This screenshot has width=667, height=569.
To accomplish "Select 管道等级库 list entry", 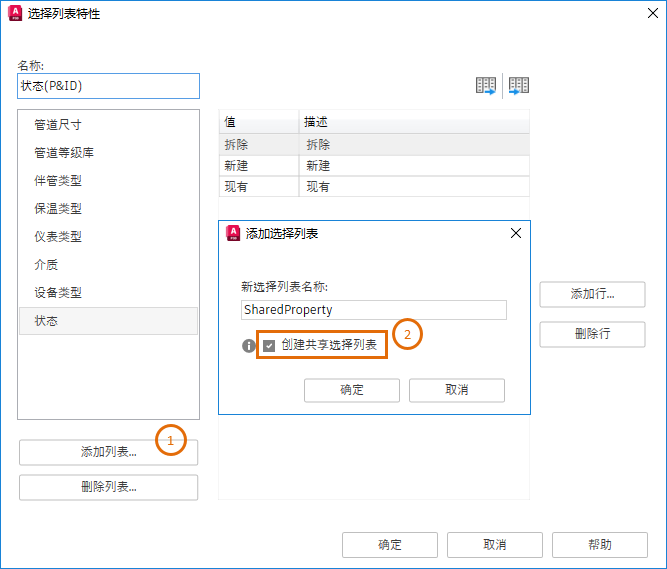I will [x=64, y=153].
